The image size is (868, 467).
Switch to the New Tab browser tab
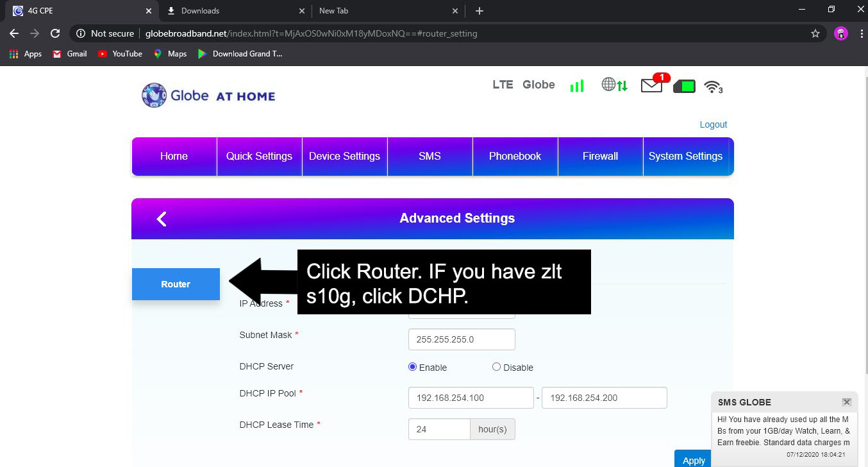click(x=388, y=11)
